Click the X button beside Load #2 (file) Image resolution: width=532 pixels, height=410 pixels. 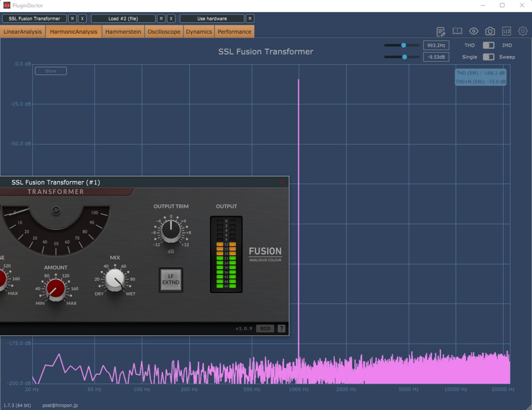pyautogui.click(x=171, y=19)
